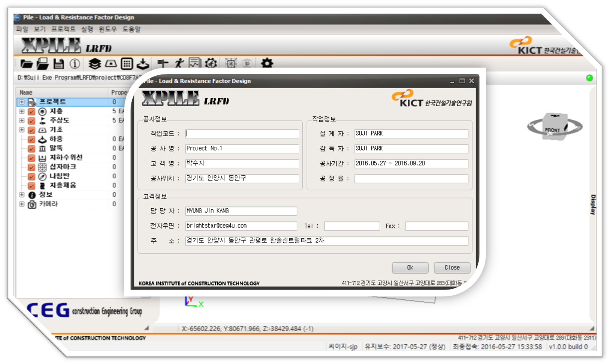Click the FRONT view cube navigator

(554, 127)
